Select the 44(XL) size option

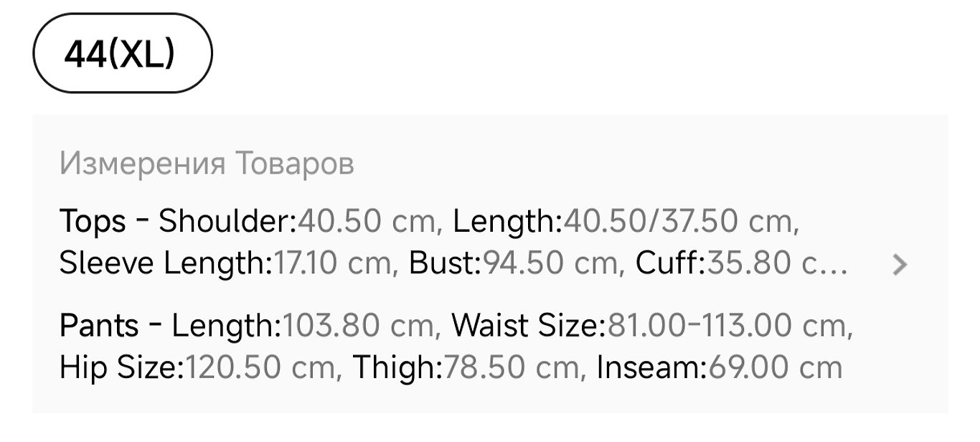[x=123, y=53]
